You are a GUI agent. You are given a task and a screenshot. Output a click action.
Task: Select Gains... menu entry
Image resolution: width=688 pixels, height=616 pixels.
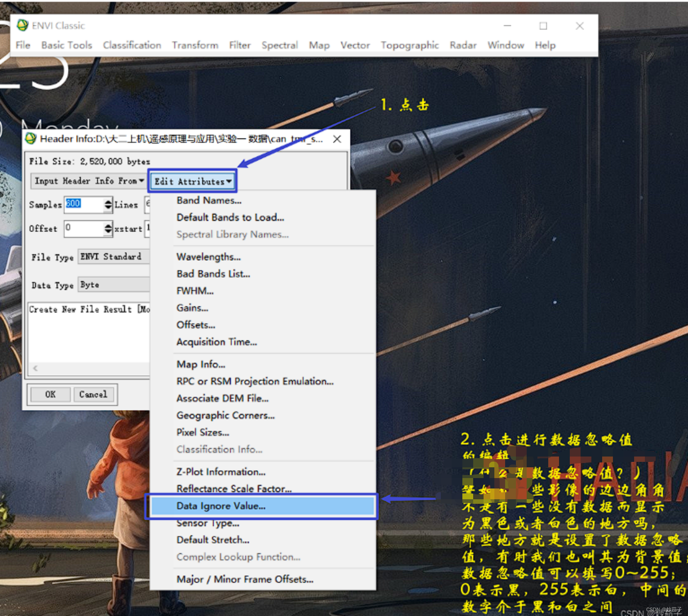pos(192,308)
